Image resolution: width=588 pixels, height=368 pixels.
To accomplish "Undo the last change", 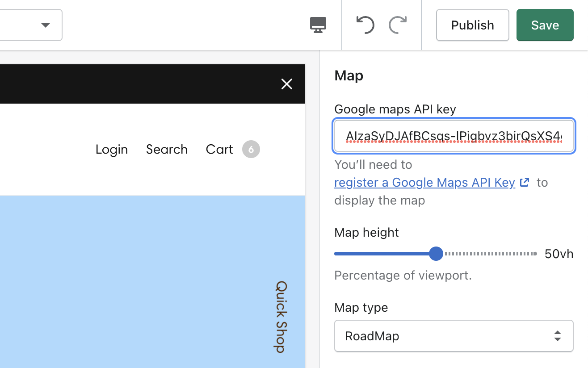I will tap(365, 25).
